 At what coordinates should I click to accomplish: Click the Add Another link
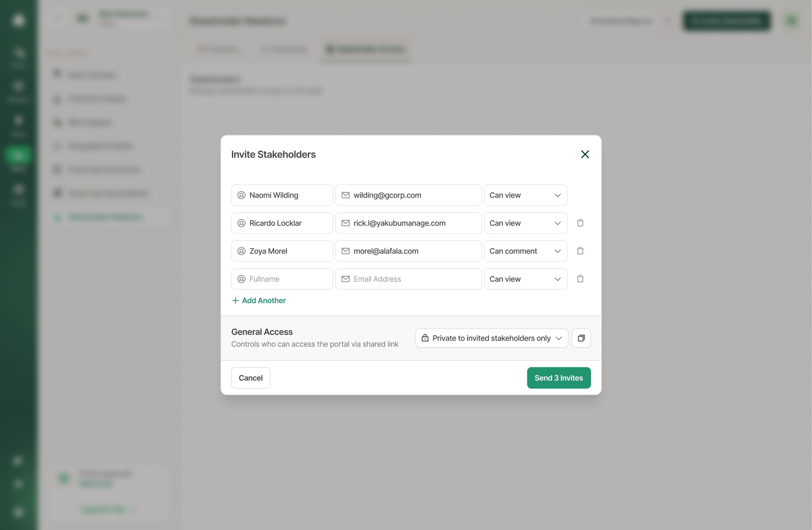(263, 301)
